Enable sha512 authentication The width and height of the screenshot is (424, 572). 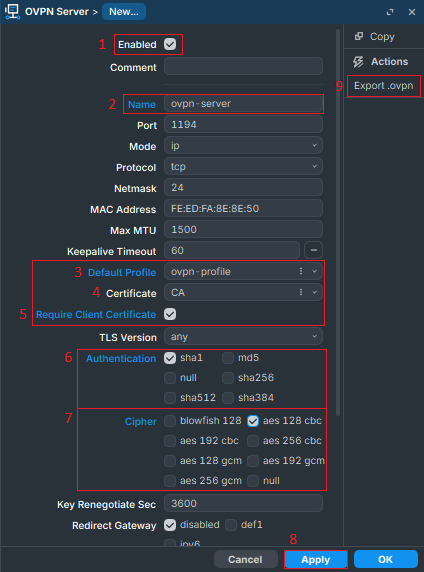(x=170, y=398)
